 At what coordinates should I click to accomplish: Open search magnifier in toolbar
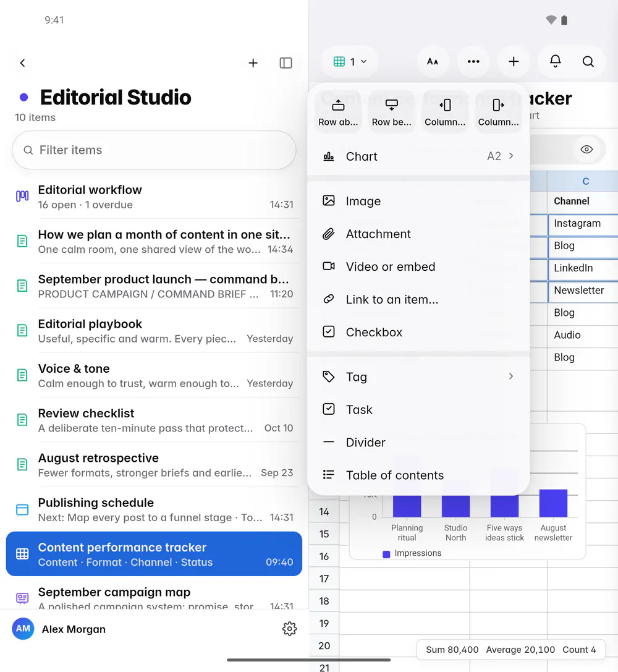tap(588, 62)
